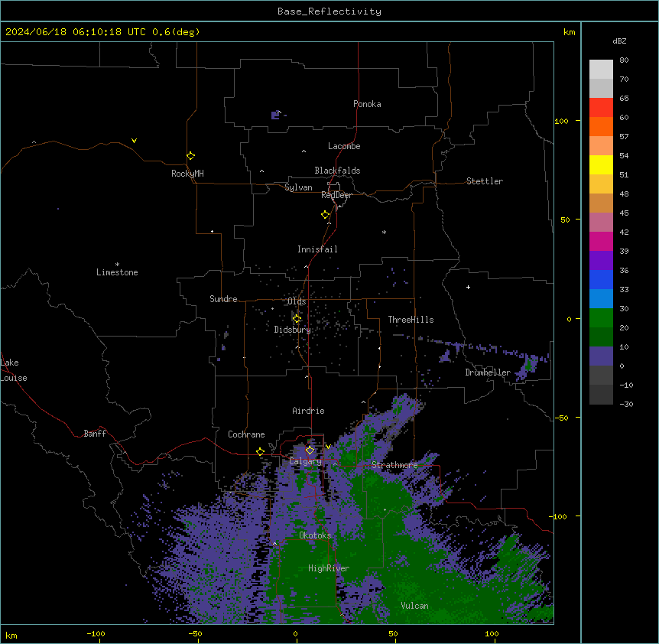
Task: Click the Olds city label
Action: [x=297, y=301]
